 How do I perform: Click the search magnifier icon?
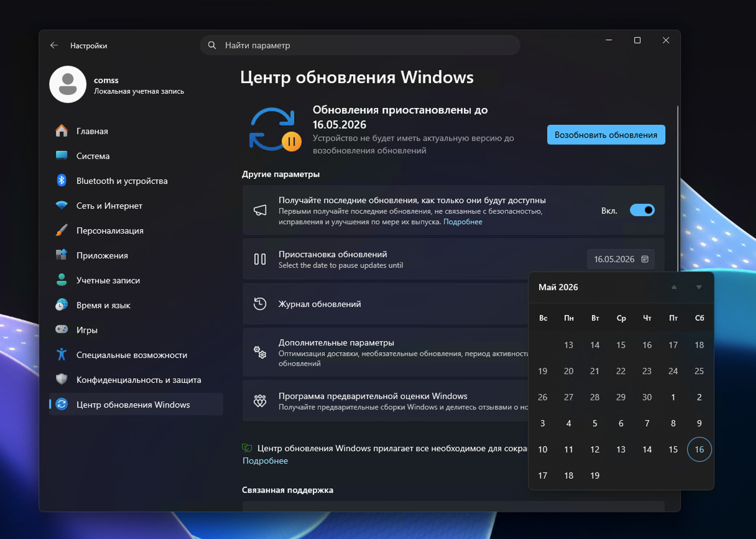coord(212,45)
